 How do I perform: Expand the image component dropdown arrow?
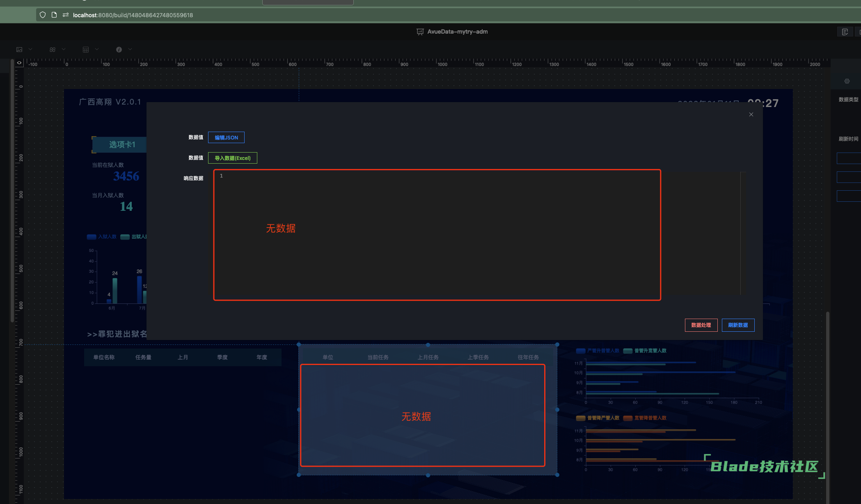(x=30, y=49)
